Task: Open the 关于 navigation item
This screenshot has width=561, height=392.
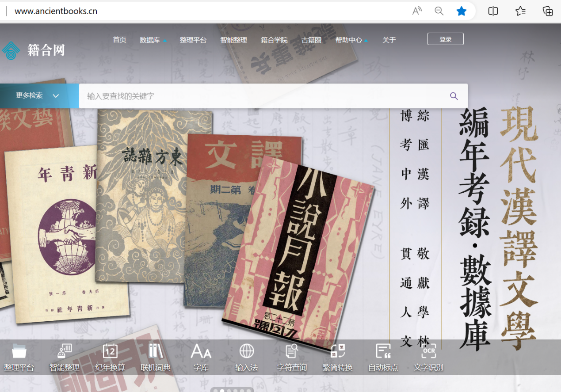Action: [389, 40]
